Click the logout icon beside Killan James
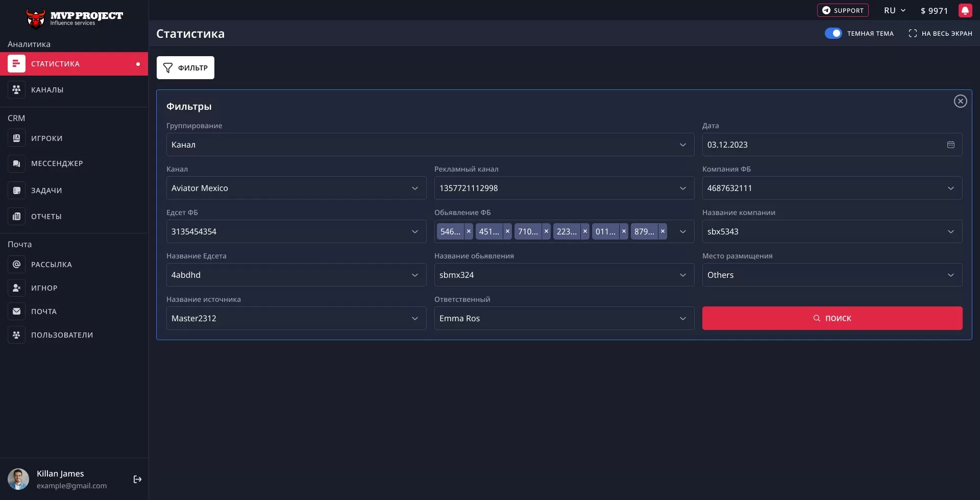The image size is (980, 500). (137, 479)
